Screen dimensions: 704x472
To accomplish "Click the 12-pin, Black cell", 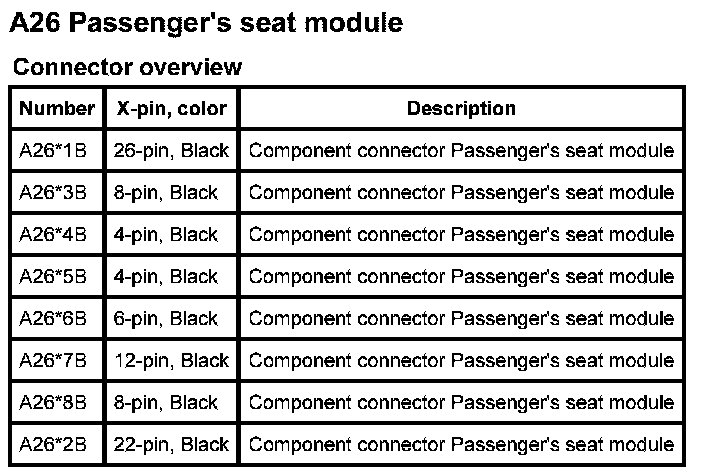I will 171,360.
